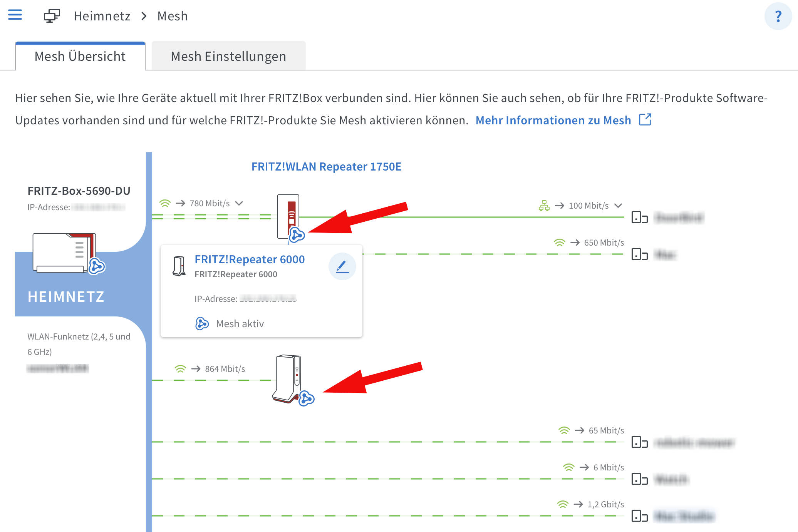Expand the 780 Mbit/s connection details chevron
Screen dimensions: 798x532
pyautogui.click(x=239, y=203)
